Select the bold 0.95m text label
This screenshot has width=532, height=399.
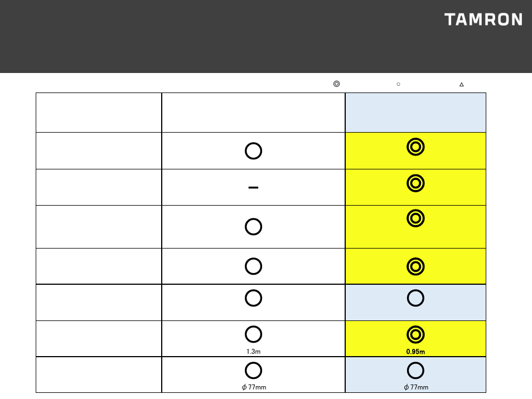coord(415,352)
